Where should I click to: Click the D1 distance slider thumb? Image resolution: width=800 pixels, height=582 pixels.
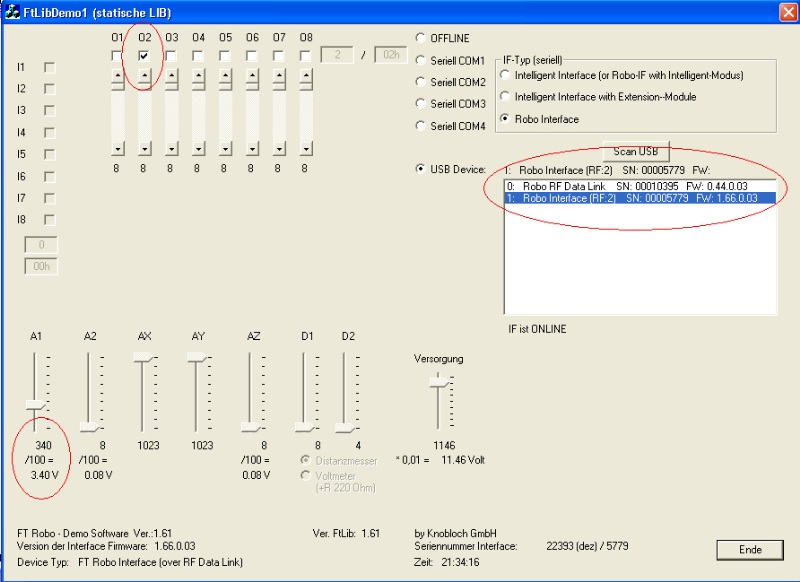click(x=305, y=427)
